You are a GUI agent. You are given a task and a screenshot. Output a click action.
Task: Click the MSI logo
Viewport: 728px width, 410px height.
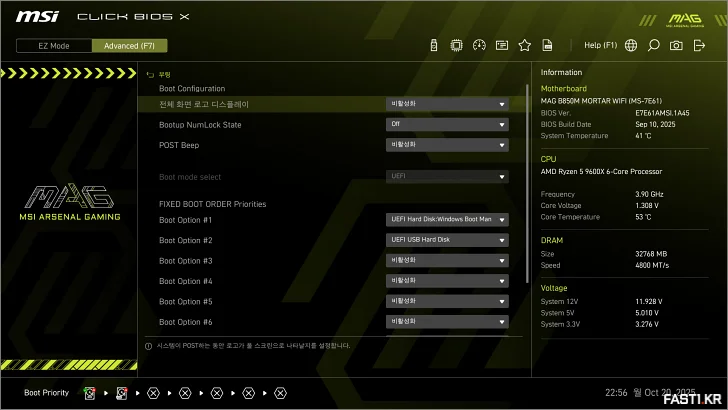tap(37, 17)
